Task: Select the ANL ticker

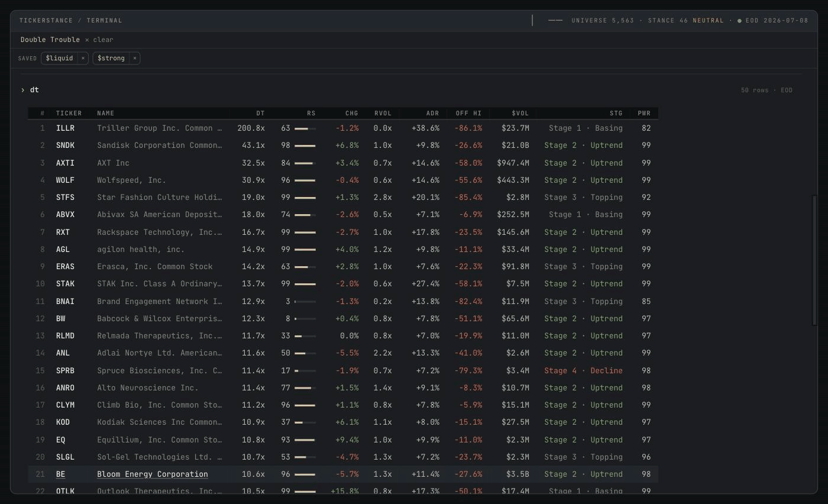Action: tap(63, 353)
